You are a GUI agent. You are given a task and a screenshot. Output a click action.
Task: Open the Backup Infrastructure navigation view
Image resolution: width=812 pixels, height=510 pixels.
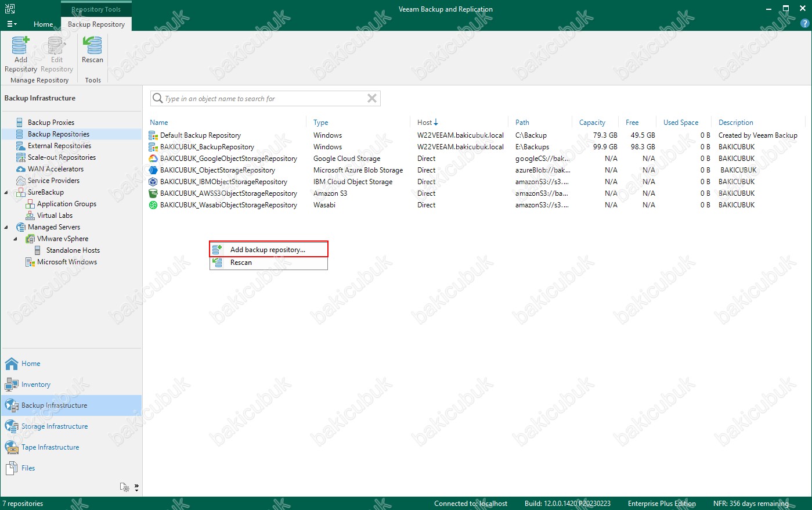pyautogui.click(x=71, y=405)
